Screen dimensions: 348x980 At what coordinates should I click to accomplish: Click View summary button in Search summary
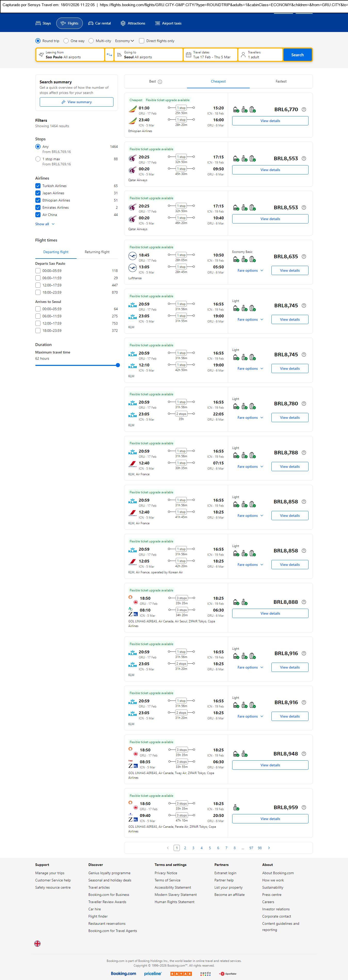click(76, 102)
